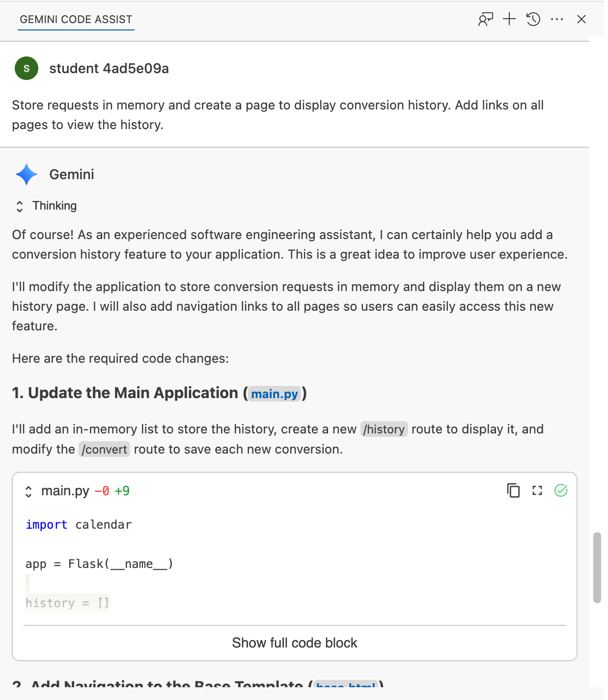This screenshot has width=608, height=700.
Task: Collapse the main.py code block chevron
Action: (28, 491)
